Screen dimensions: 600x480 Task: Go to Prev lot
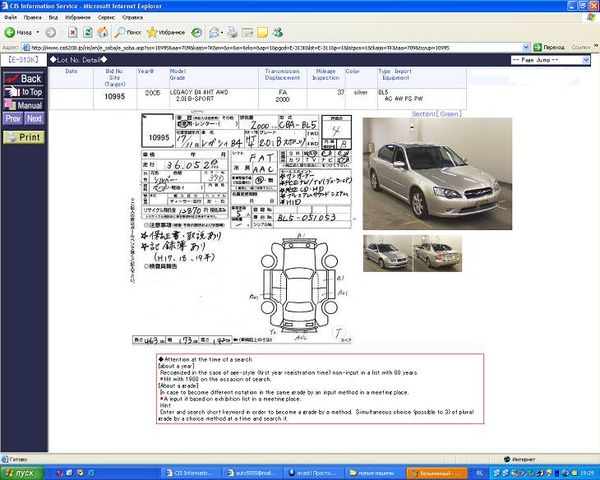tap(13, 119)
